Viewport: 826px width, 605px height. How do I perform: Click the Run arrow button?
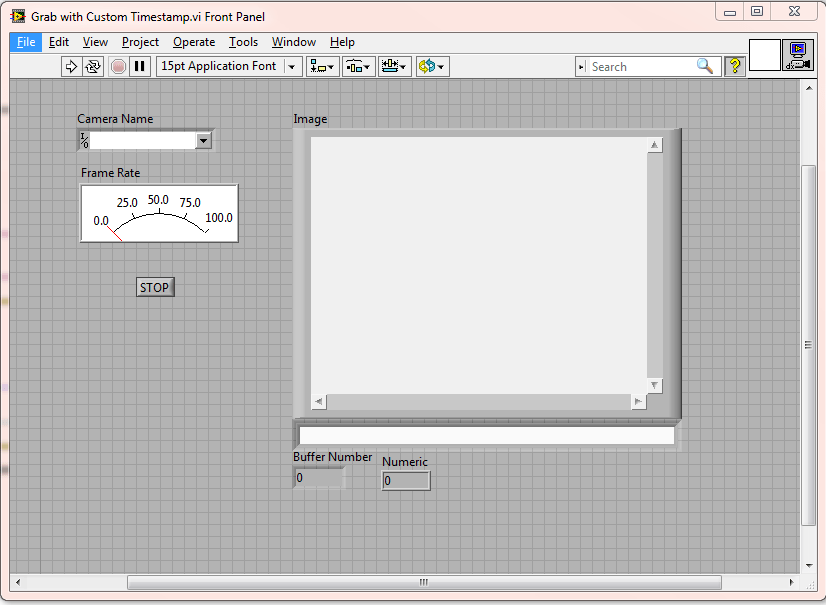71,66
